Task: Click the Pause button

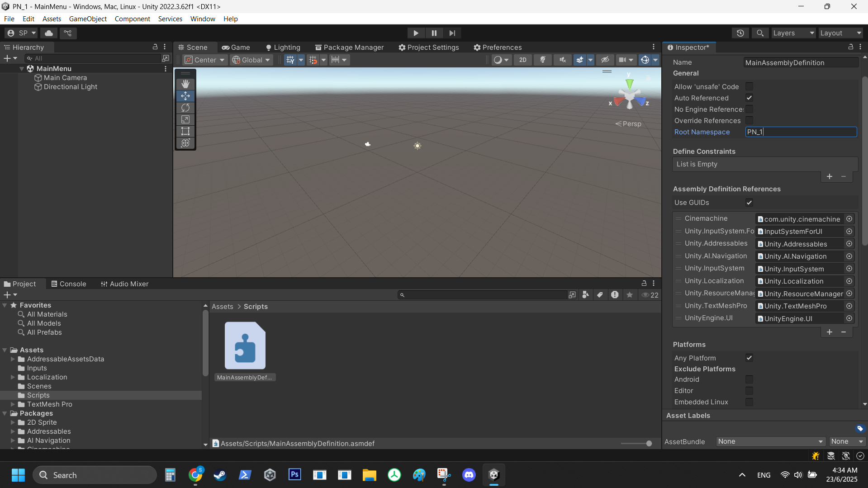Action: (434, 33)
